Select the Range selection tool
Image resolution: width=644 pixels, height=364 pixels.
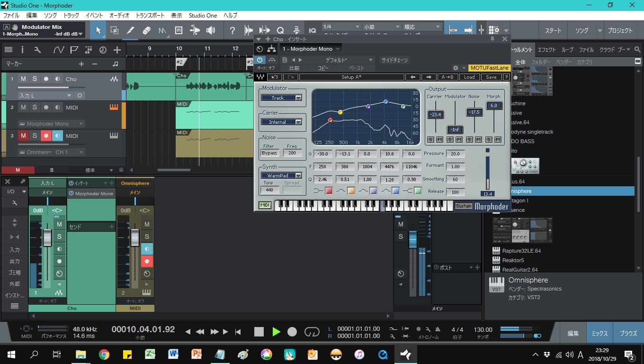115,30
